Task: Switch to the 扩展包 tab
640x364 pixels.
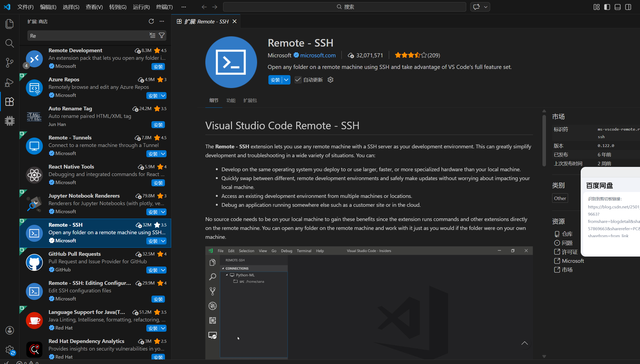Action: (250, 100)
